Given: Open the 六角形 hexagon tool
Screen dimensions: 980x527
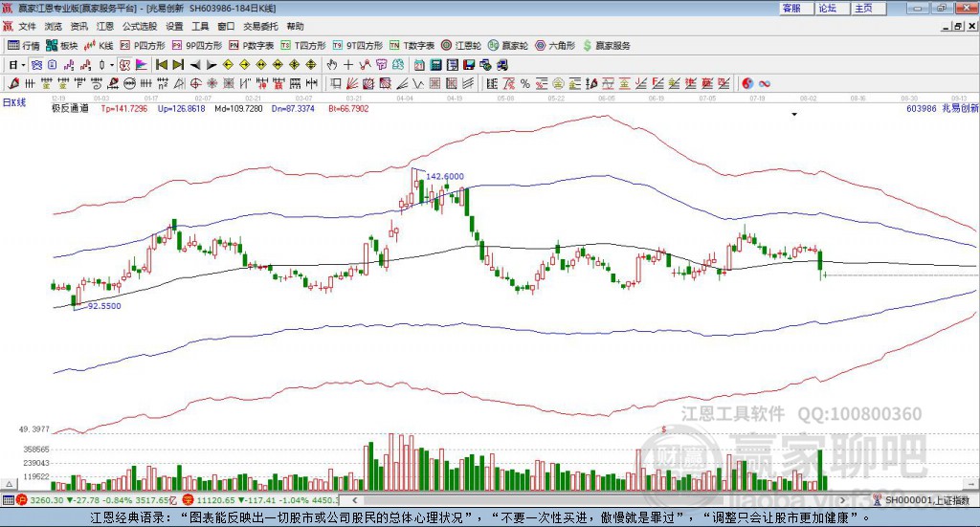Looking at the screenshot, I should pos(554,45).
